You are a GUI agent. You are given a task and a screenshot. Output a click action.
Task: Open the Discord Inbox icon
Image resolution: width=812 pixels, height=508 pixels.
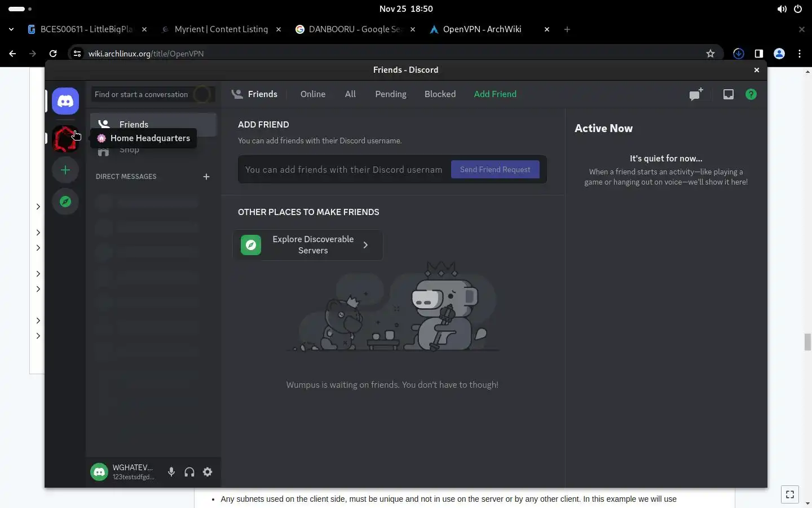[729, 94]
